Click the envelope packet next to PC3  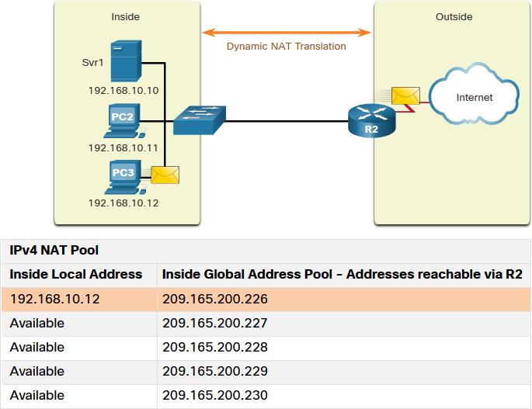click(165, 175)
